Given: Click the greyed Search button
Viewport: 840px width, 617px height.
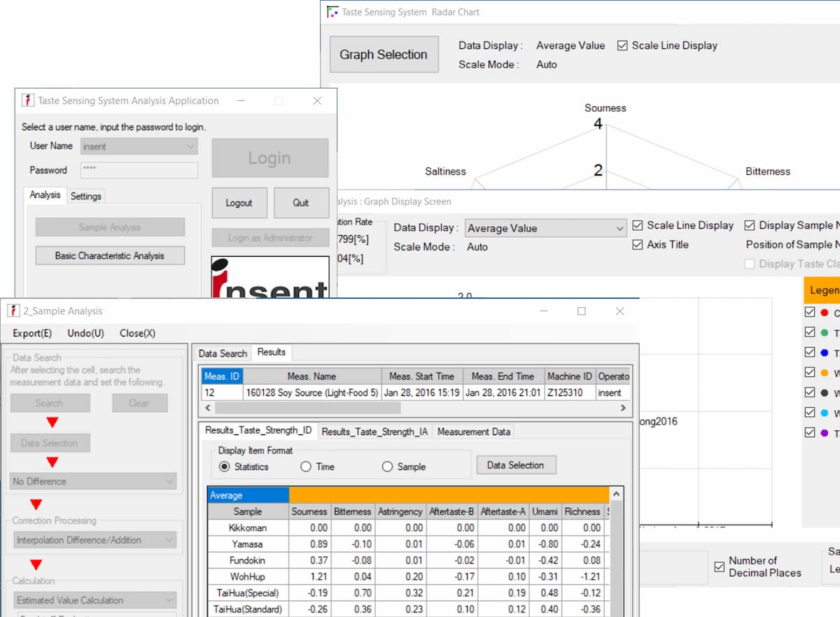Looking at the screenshot, I should 50,403.
